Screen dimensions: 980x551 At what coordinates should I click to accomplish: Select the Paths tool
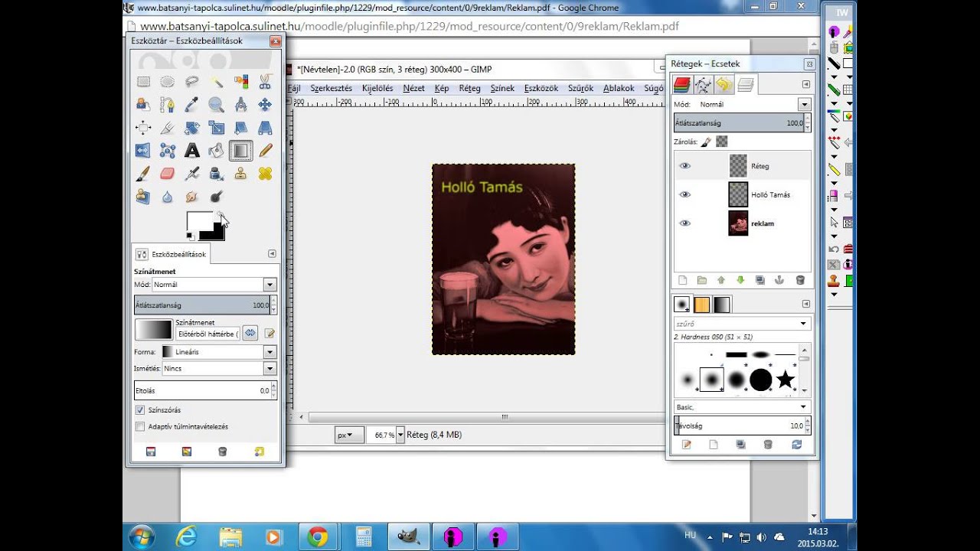(168, 105)
